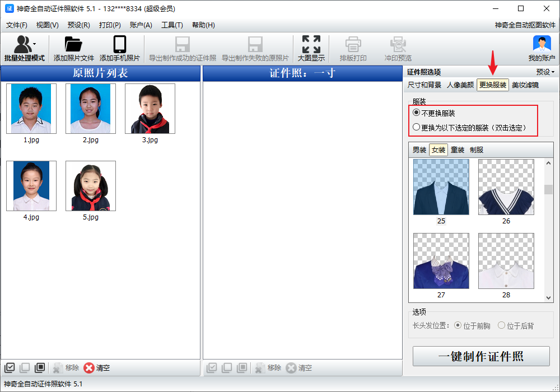Click clothing list scroll down arrow
The image size is (560, 392).
(x=549, y=298)
